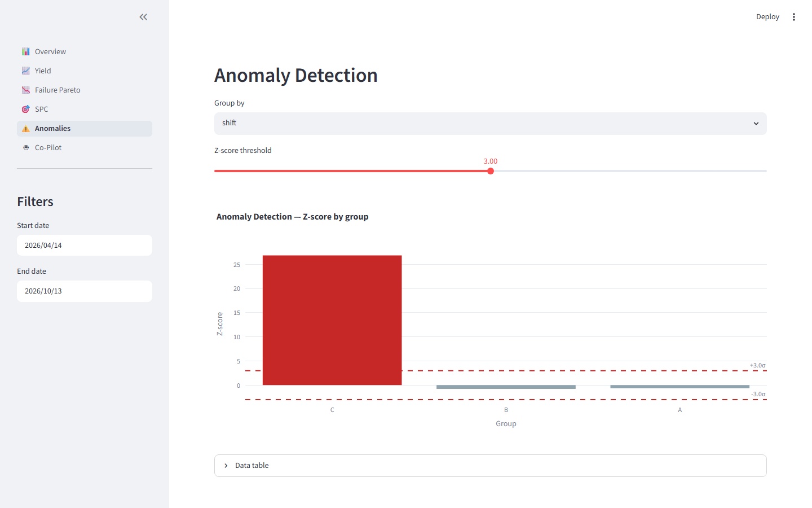812x508 pixels.
Task: Click the y-axis tick '25'
Action: (x=237, y=265)
